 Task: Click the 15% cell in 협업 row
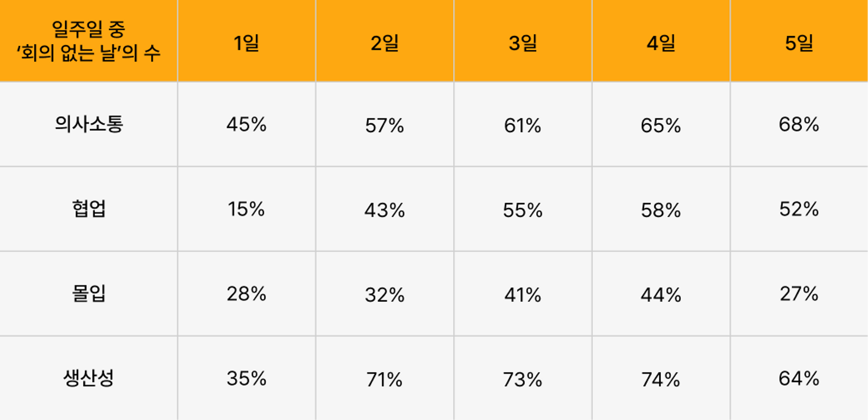247,209
